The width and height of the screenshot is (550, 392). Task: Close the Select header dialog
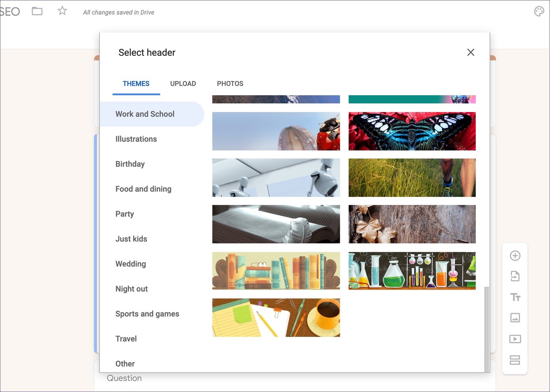click(x=471, y=52)
